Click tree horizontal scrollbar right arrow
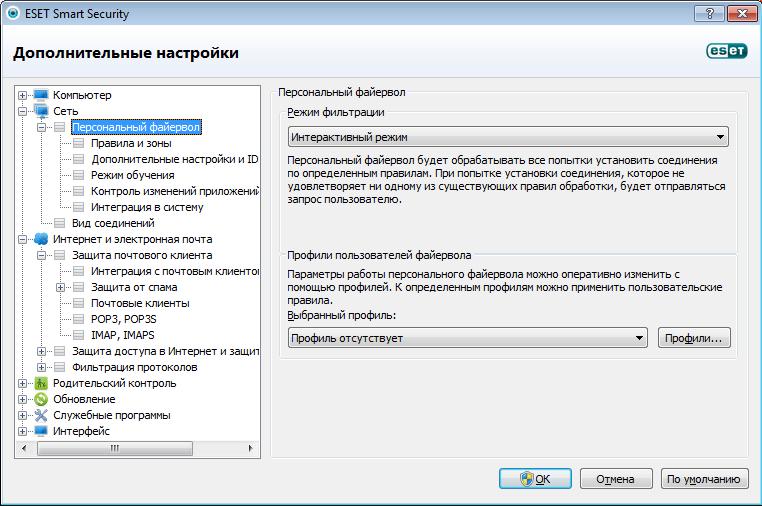762x506 pixels. [250, 448]
